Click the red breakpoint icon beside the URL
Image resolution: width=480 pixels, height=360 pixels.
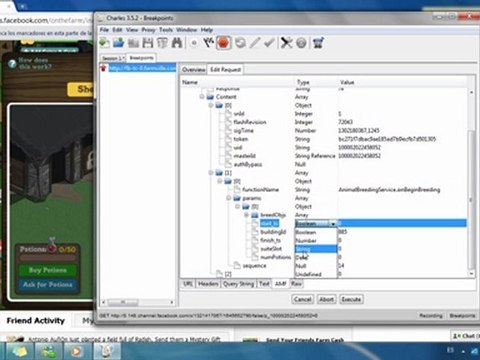point(104,68)
